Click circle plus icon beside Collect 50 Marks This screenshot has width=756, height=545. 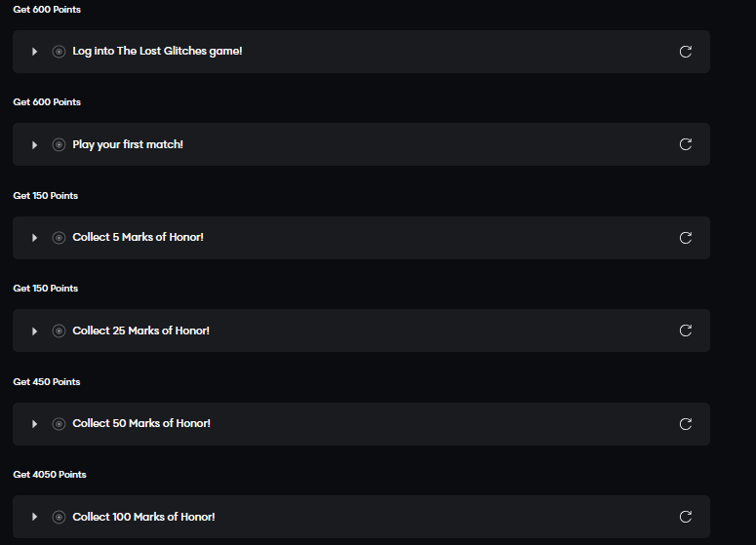(x=59, y=424)
